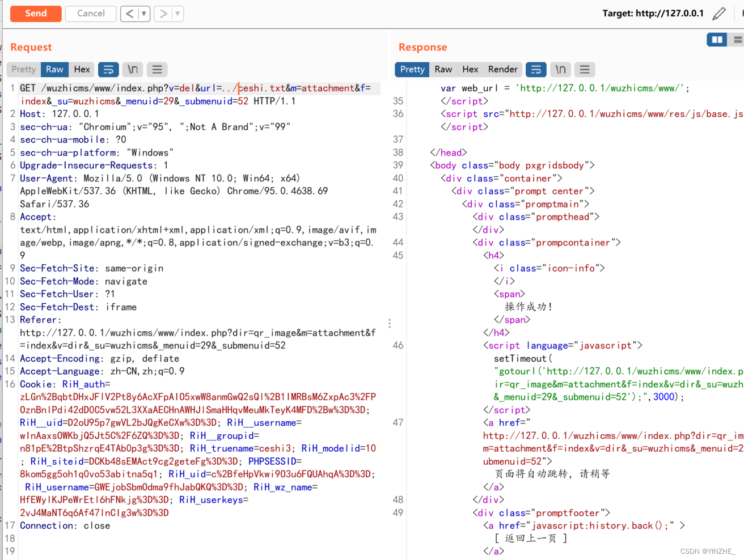Click the Sec-Fetch-Dest: iframe line

coord(78,307)
